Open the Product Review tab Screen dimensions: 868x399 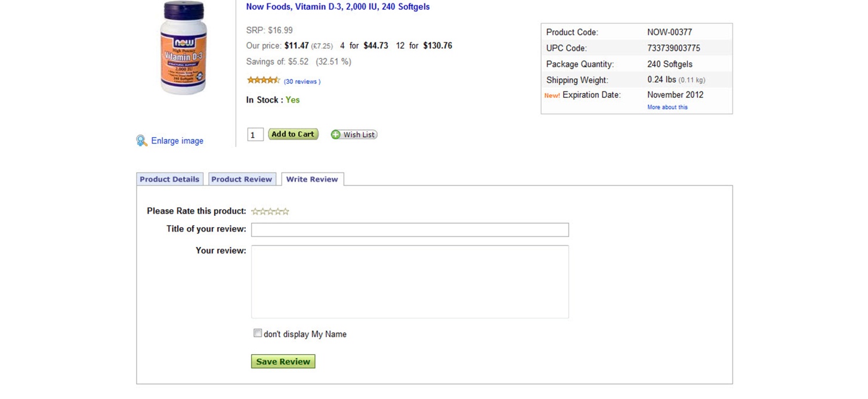tap(242, 180)
